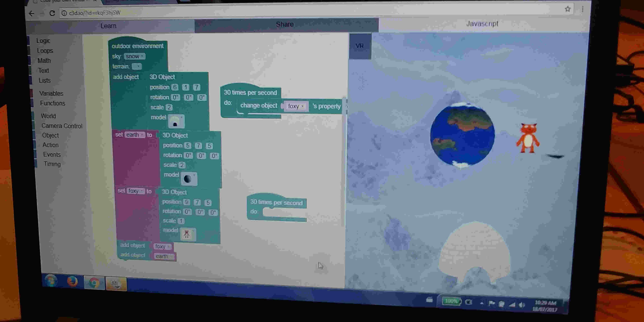Open the earth variable dropdown in set block
The height and width of the screenshot is (322, 644).
tap(135, 135)
